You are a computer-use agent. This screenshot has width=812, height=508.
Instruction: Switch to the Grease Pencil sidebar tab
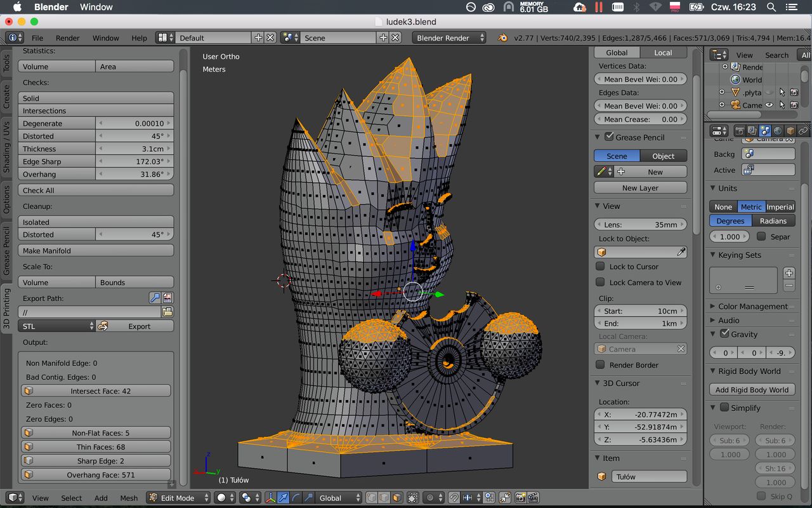point(6,251)
